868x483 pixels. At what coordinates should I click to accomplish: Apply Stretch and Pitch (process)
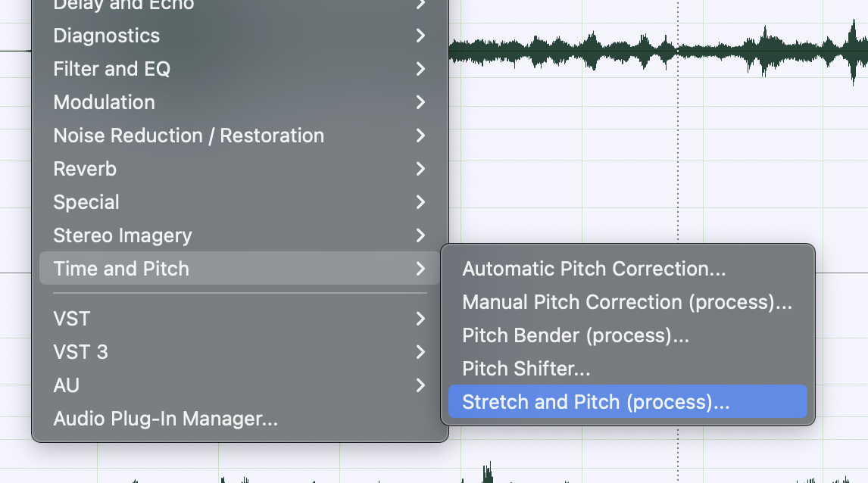click(x=628, y=402)
